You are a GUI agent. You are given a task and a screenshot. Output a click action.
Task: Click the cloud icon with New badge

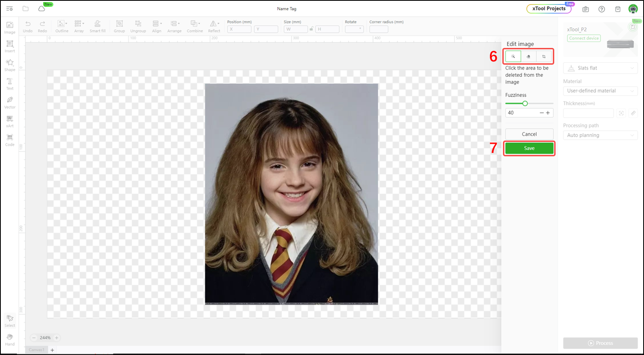point(41,8)
